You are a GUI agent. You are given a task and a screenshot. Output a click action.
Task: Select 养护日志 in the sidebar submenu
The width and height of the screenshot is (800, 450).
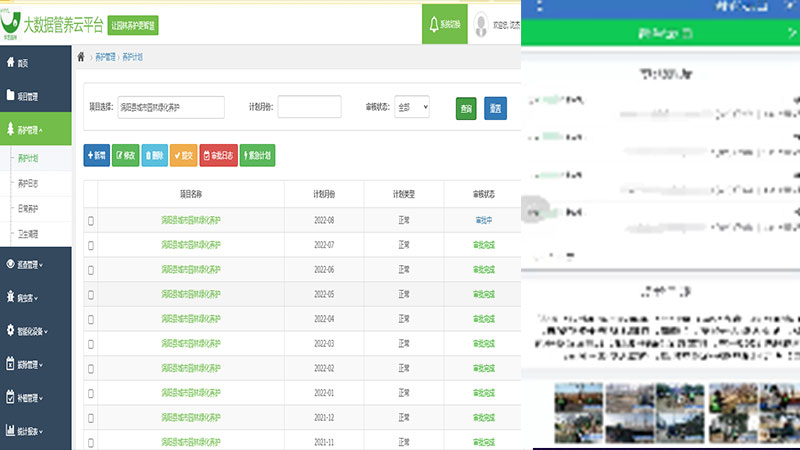(x=29, y=183)
